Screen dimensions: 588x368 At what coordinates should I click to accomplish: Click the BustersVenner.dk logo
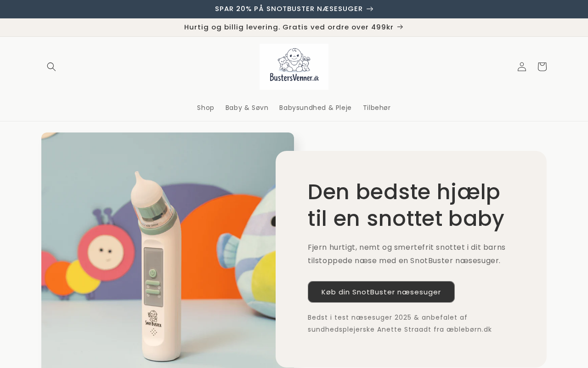[x=294, y=67]
